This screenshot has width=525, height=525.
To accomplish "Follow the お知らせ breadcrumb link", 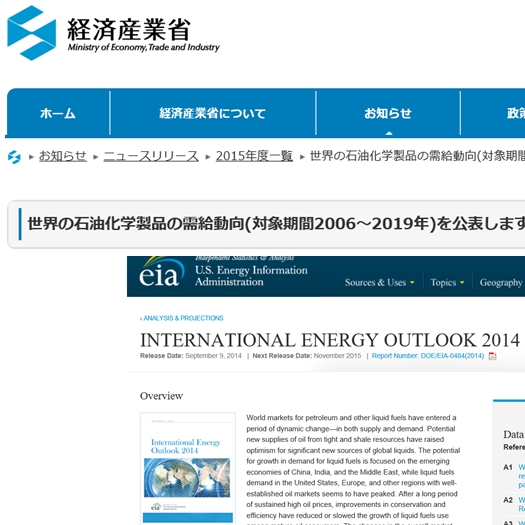I will (x=63, y=156).
